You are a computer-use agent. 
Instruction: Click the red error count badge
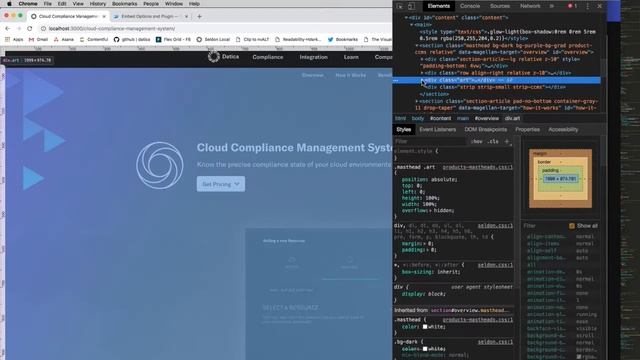(572, 6)
